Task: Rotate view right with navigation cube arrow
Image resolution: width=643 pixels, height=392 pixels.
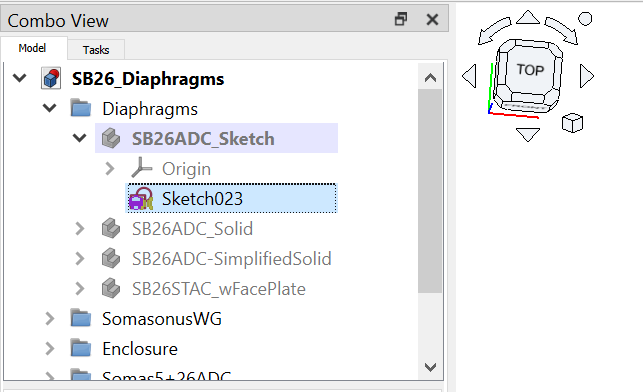Action: (x=587, y=76)
